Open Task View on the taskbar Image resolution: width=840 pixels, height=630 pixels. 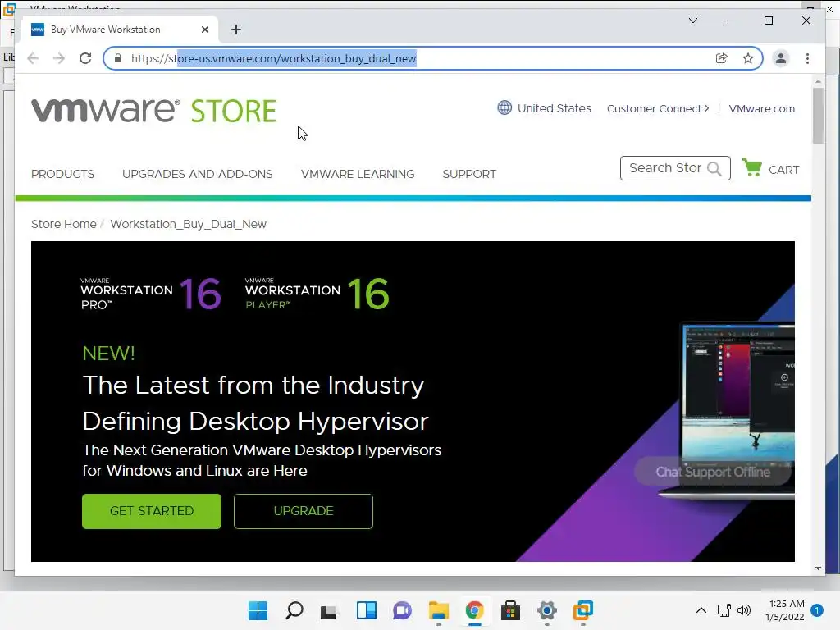330,610
